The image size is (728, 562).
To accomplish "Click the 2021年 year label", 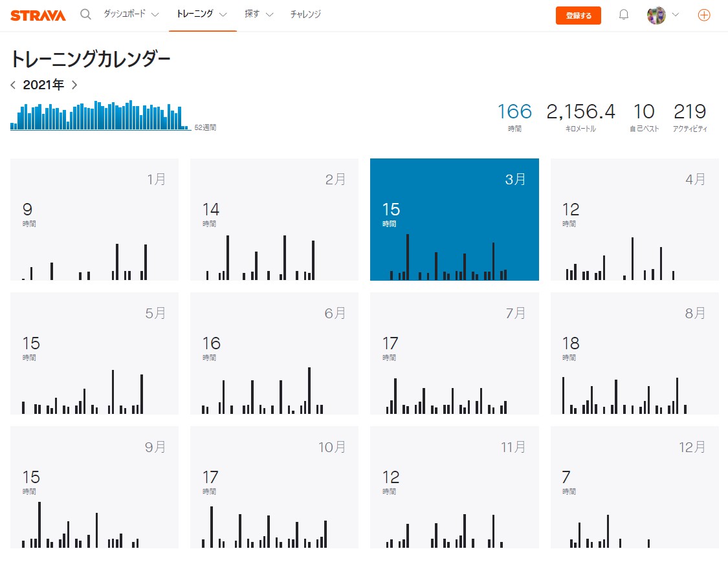I will (43, 85).
